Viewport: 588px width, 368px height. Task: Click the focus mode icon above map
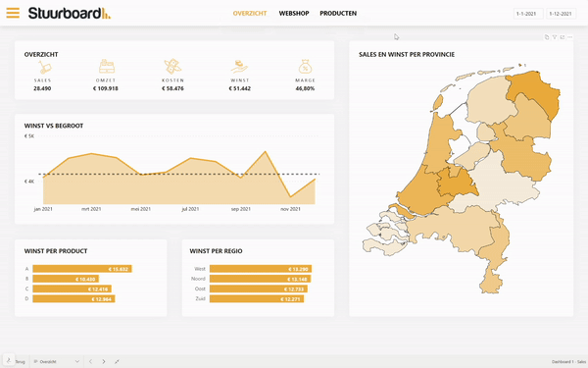coord(563,37)
